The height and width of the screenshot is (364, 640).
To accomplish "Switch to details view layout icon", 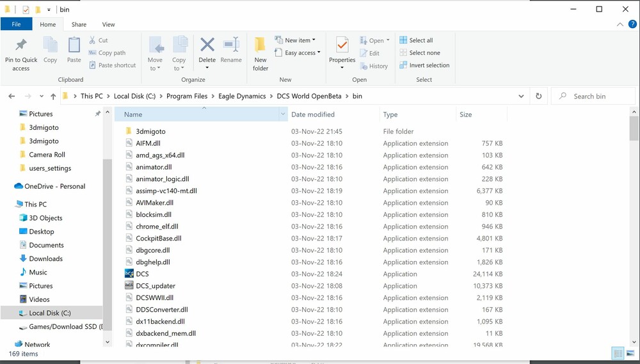I will tap(618, 353).
